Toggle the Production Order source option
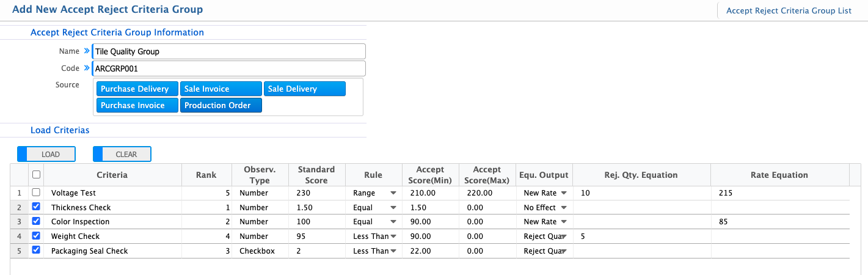The image size is (868, 275). (x=221, y=106)
